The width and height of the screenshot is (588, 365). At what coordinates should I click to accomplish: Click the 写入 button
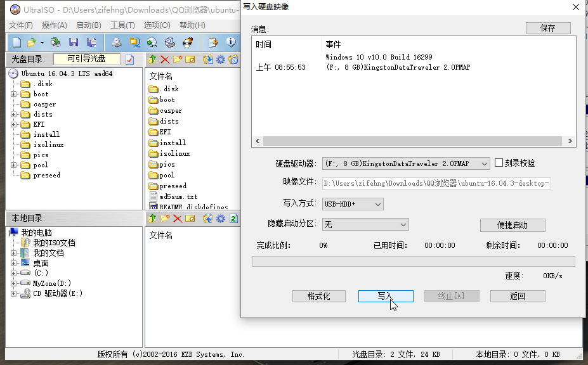point(386,296)
